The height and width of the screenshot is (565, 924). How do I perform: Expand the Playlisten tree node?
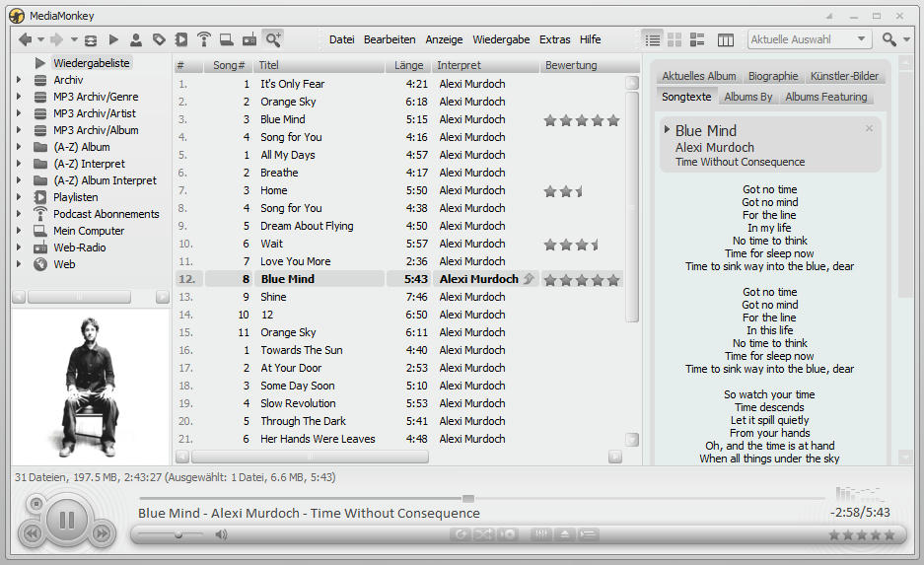19,197
